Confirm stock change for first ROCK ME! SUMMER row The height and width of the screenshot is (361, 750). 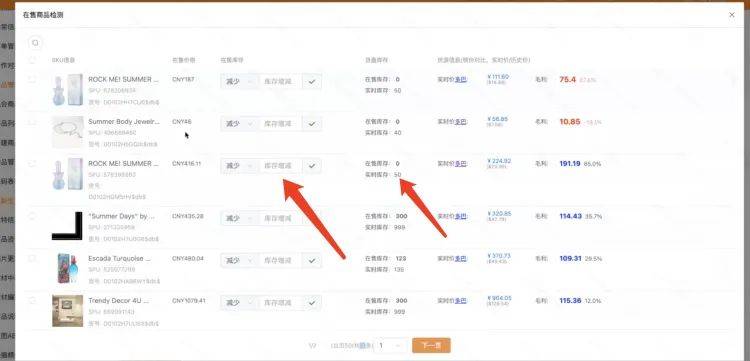(x=312, y=81)
